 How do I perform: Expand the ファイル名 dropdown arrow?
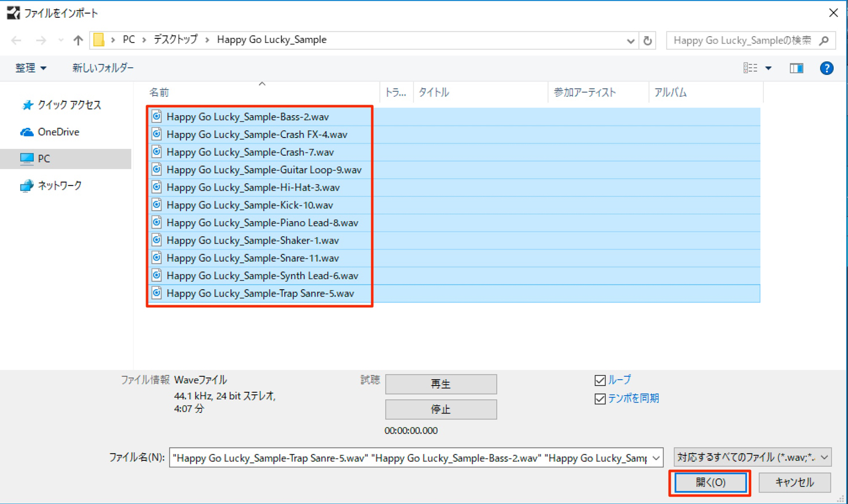656,458
